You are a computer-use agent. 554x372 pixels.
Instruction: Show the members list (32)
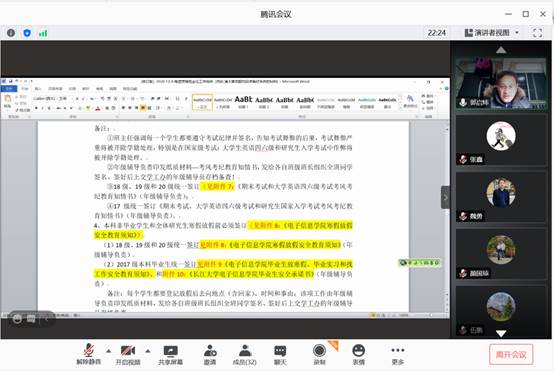pos(244,355)
